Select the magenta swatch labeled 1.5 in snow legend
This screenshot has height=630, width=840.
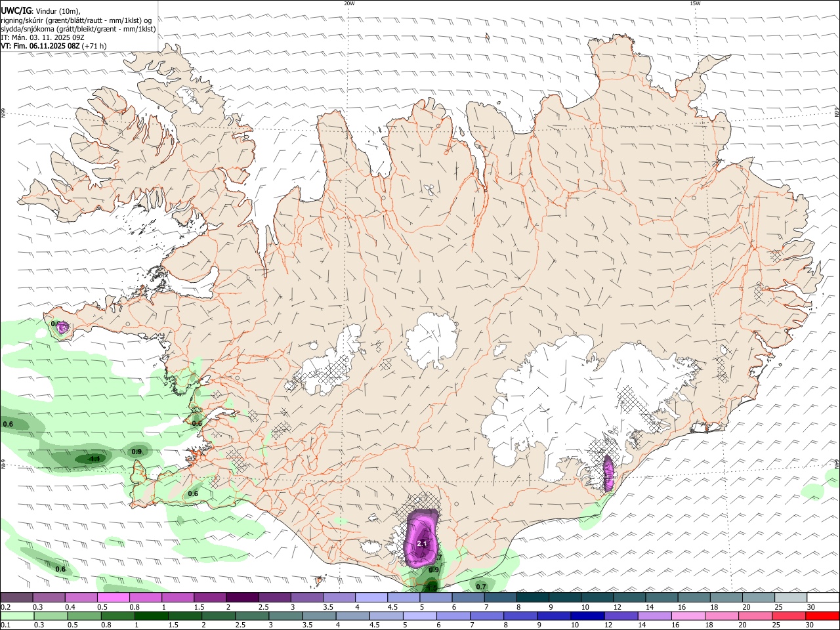[210, 597]
